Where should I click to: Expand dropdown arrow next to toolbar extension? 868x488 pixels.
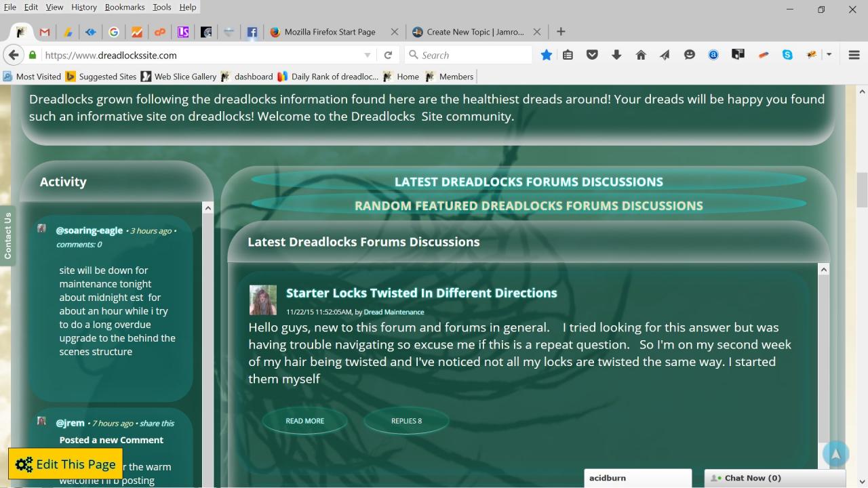click(829, 55)
